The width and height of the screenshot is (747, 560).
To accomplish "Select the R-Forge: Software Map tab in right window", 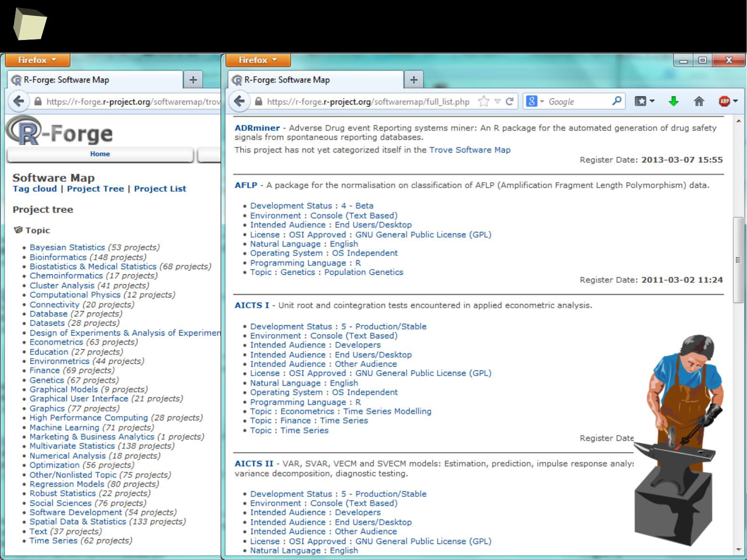I will 315,80.
